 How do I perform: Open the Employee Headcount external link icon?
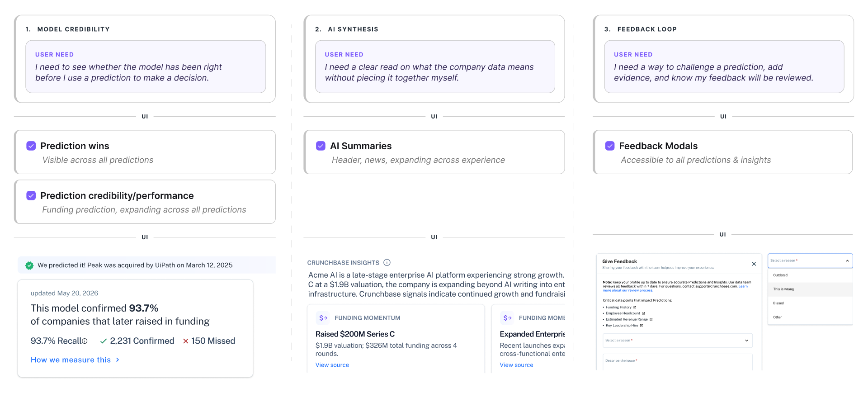click(643, 313)
